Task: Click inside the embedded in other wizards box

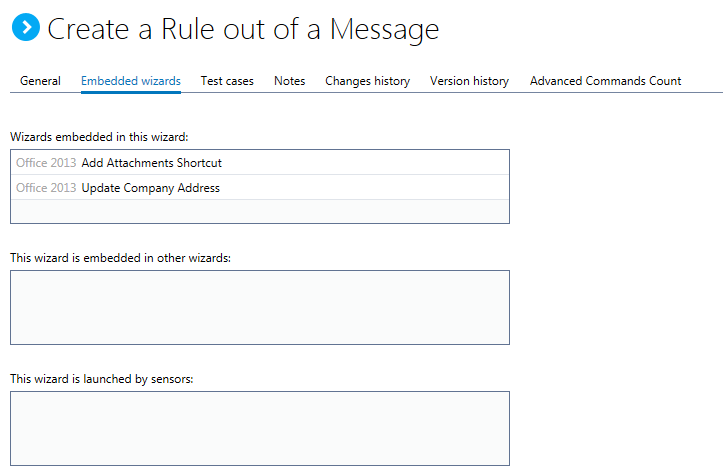Action: pos(259,307)
